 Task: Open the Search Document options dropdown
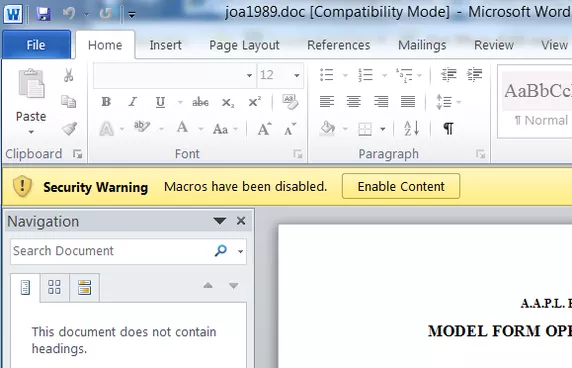(x=240, y=251)
